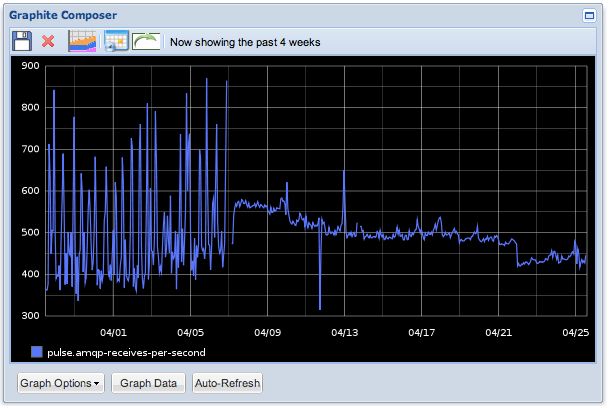This screenshot has height=408, width=609.
Task: Collapse the Graphite Composer window
Action: pyautogui.click(x=589, y=16)
